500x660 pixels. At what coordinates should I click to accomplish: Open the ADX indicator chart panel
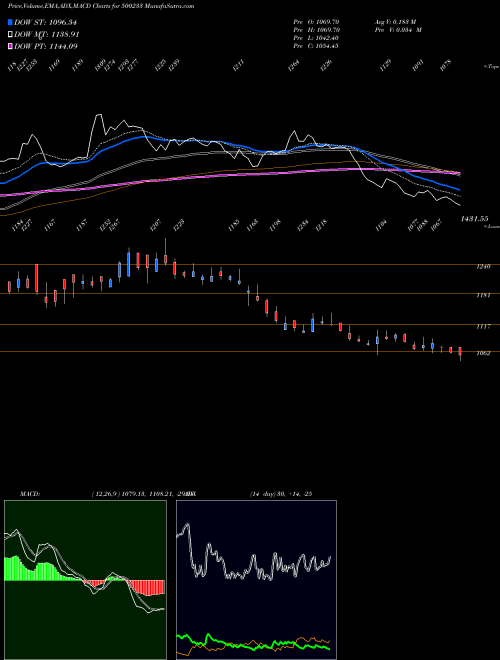point(256,580)
